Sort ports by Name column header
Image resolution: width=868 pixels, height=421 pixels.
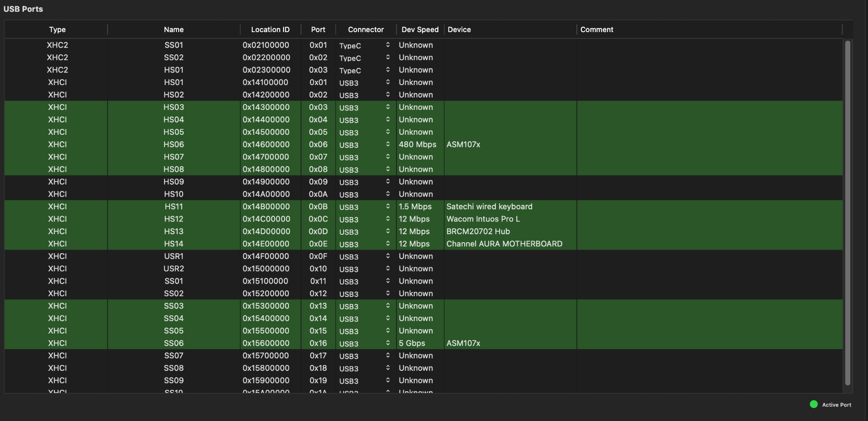174,29
